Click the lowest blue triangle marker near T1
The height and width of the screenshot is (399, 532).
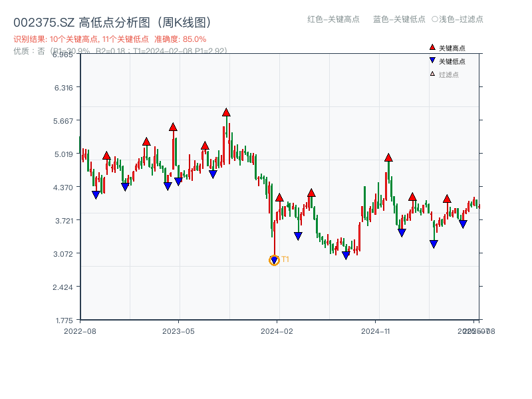(x=275, y=259)
